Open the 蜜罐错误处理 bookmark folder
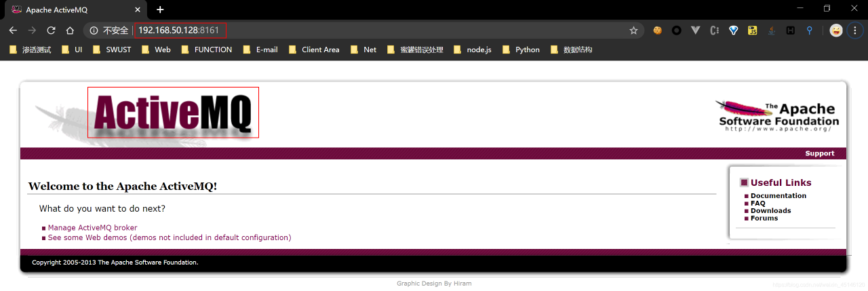This screenshot has width=868, height=291. pyautogui.click(x=415, y=50)
